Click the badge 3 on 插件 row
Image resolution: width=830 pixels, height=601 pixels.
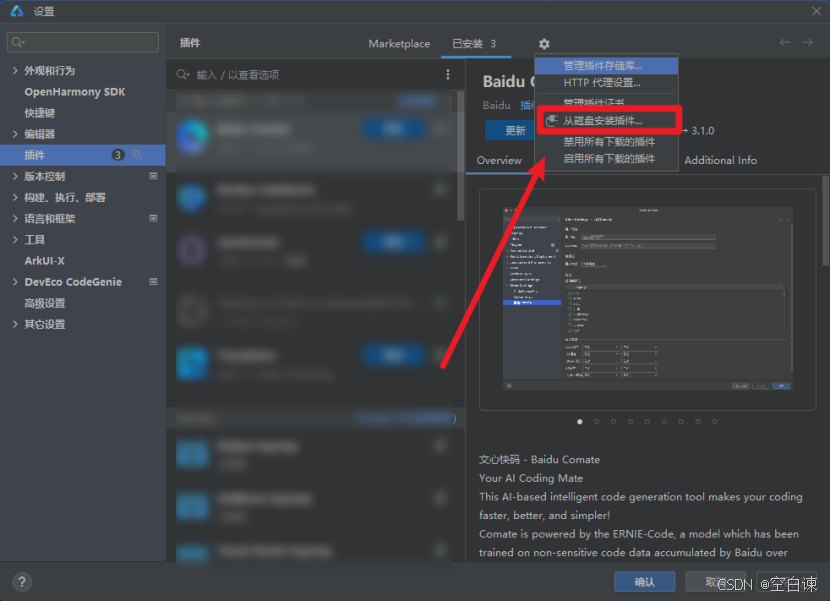(x=118, y=155)
